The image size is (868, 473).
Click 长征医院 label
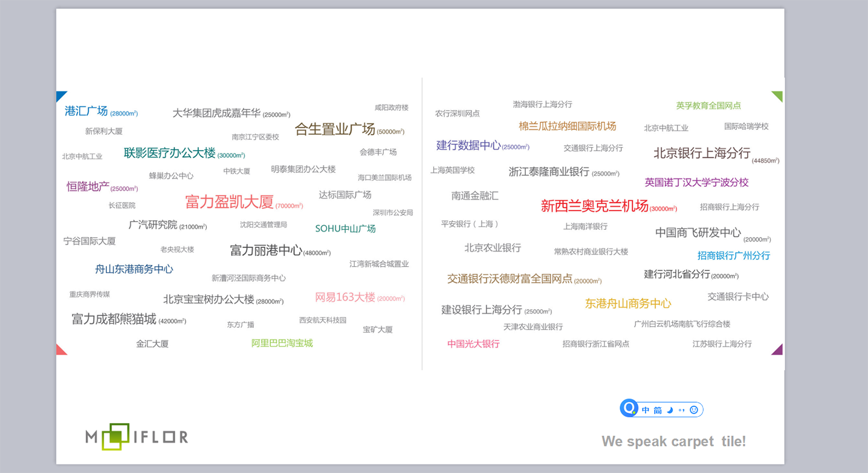tap(122, 206)
